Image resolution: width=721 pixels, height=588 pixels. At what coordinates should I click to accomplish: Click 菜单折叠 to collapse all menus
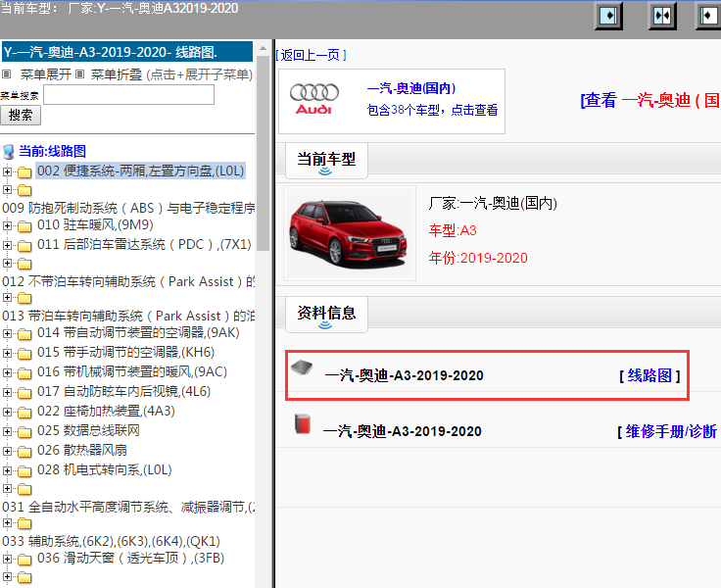coord(117,74)
